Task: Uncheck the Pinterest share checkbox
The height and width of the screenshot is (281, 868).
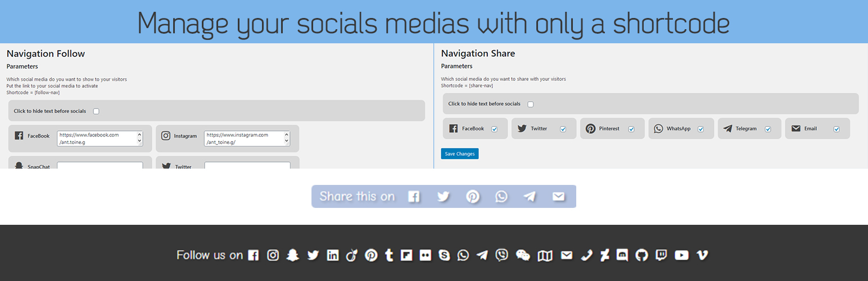Action: coord(631,129)
